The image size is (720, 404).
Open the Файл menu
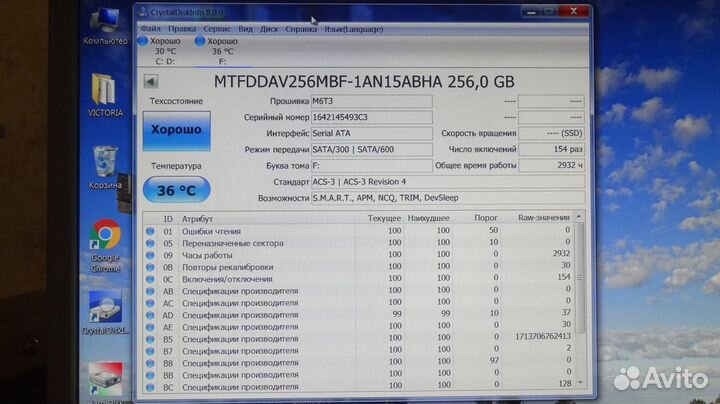[x=151, y=29]
